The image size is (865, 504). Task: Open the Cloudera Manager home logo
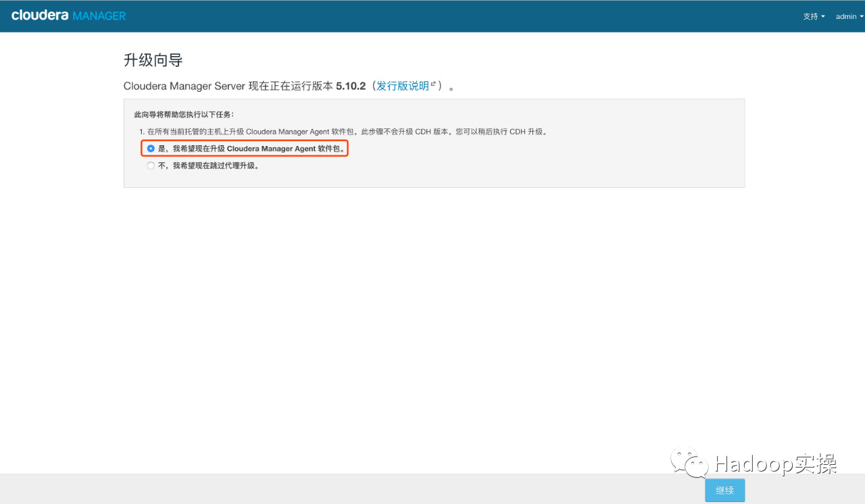point(68,16)
